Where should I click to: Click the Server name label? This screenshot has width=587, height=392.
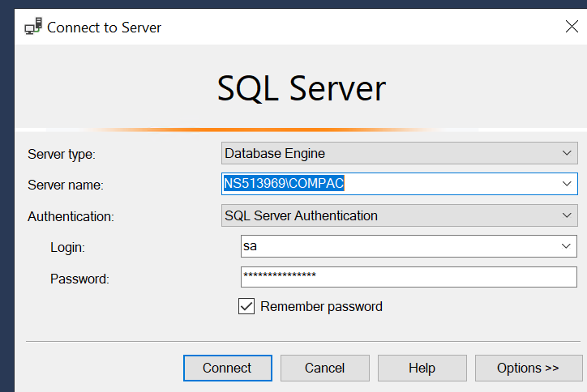(x=66, y=185)
